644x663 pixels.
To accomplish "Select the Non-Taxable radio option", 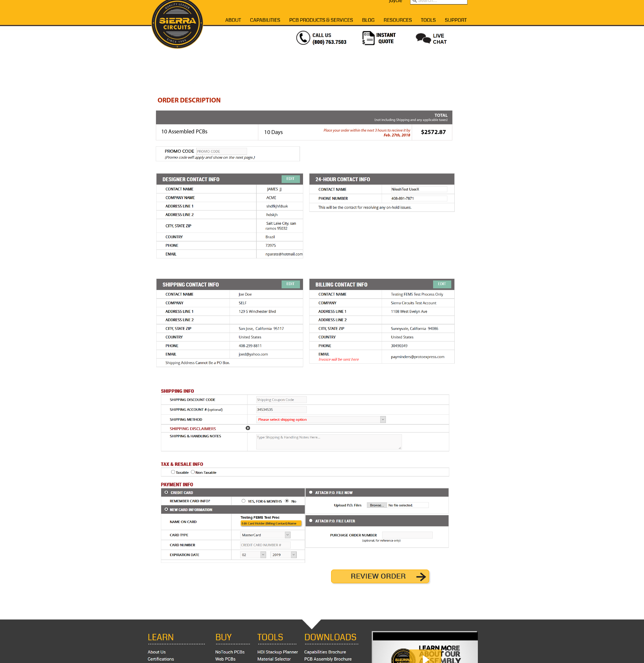I will [x=193, y=472].
